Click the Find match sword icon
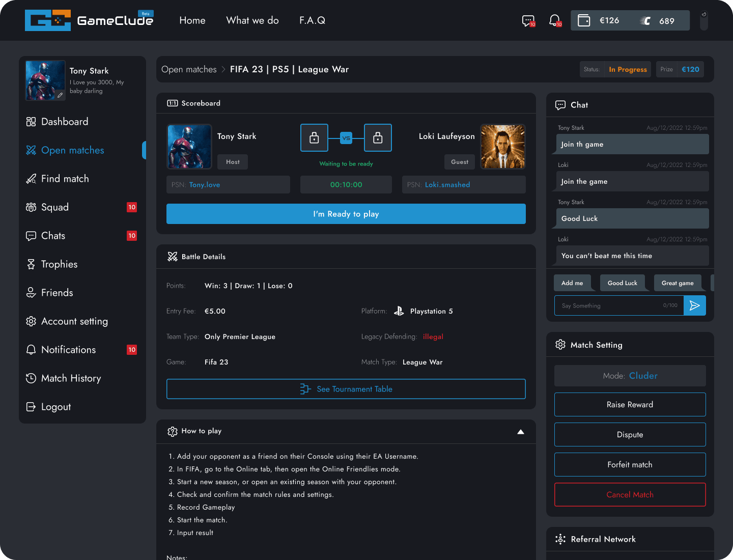 [31, 179]
